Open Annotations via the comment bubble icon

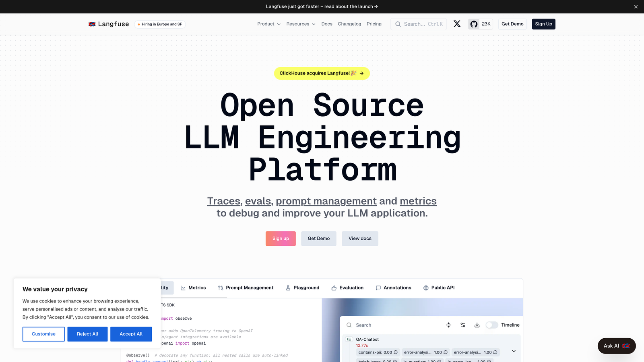tap(378, 288)
